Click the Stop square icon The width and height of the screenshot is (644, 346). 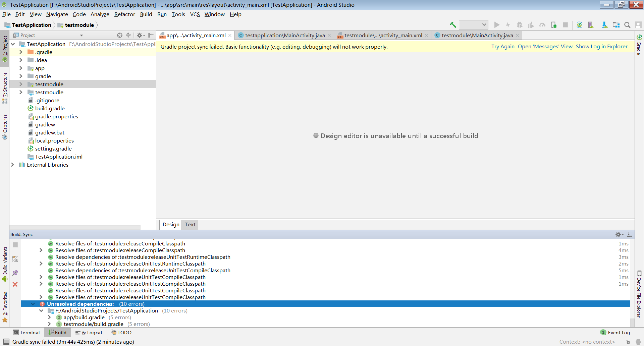click(x=565, y=25)
